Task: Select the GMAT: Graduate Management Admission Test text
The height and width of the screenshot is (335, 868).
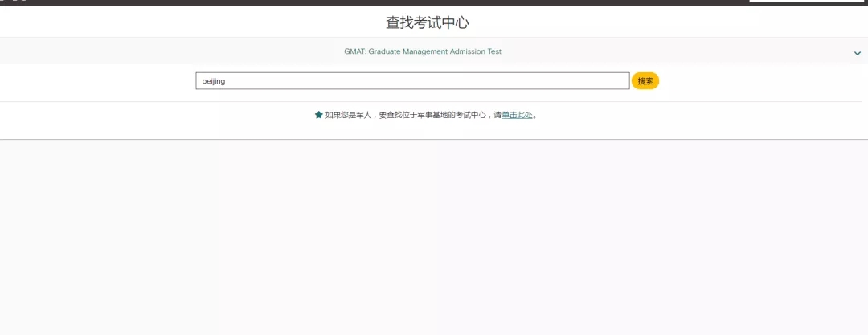Action: [423, 51]
